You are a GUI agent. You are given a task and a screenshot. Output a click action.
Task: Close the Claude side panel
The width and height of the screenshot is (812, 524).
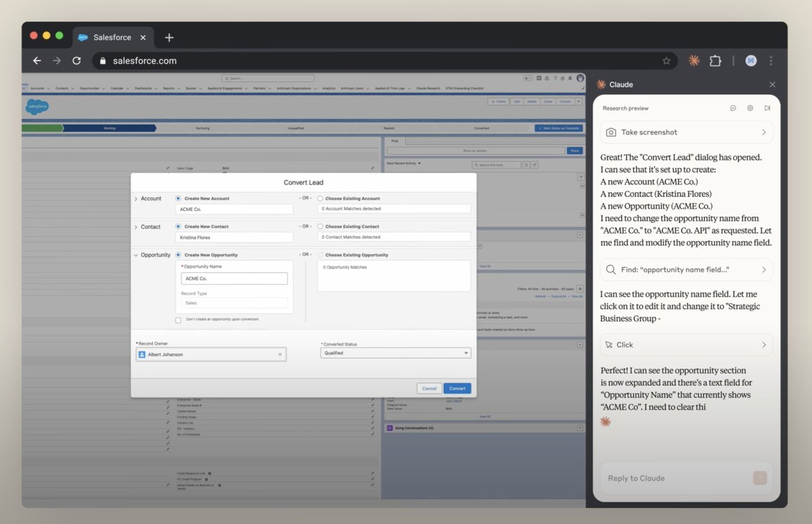click(773, 85)
